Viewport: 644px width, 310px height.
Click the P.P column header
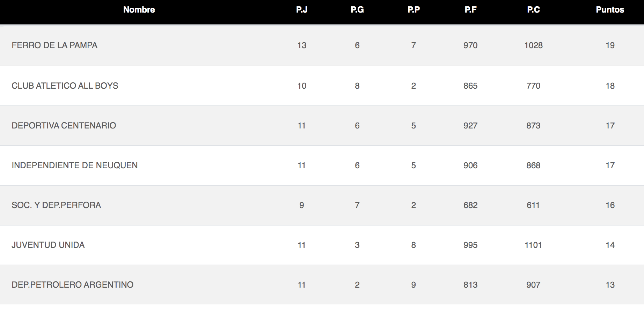414,10
